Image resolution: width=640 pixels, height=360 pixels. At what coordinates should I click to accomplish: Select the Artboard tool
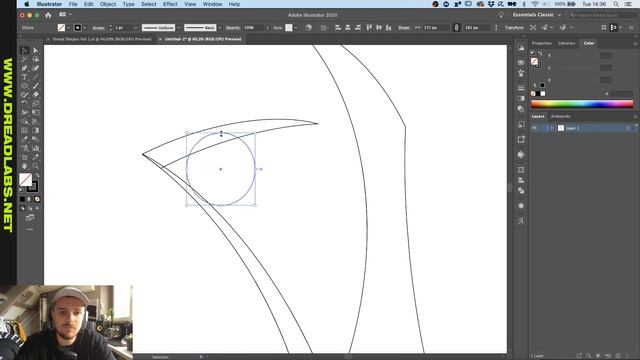pos(24,157)
